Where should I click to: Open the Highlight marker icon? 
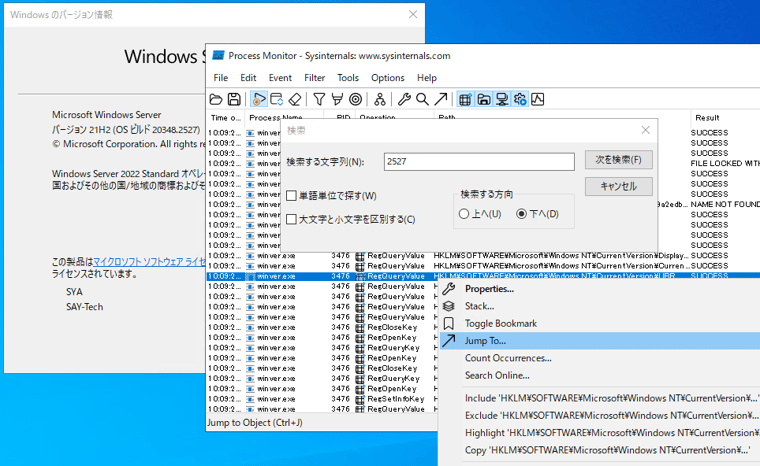[337, 99]
